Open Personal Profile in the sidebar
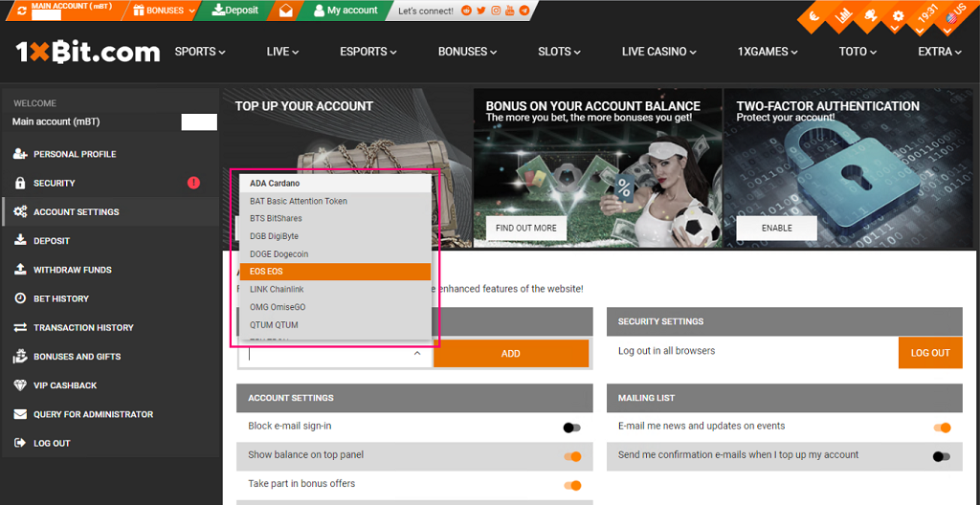The height and width of the screenshot is (505, 980). [x=111, y=154]
